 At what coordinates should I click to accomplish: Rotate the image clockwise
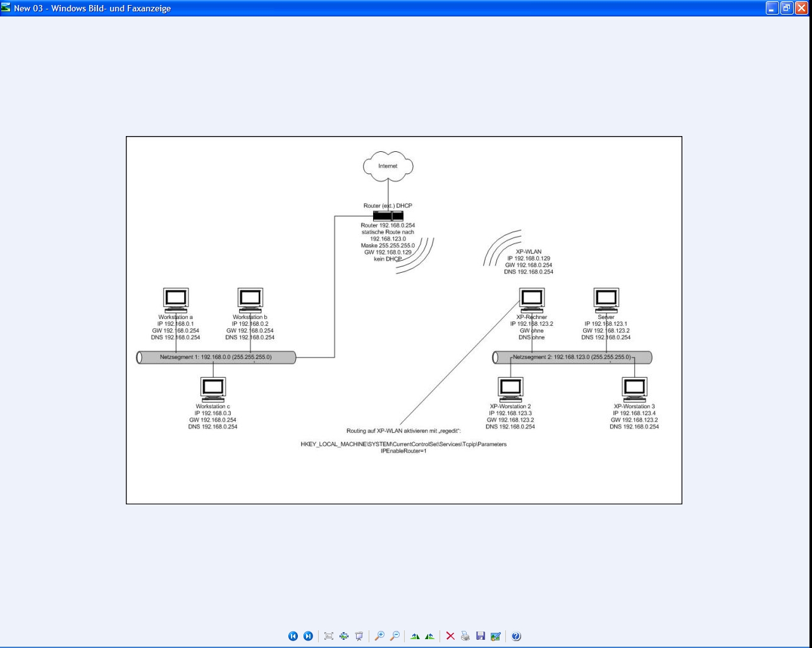pyautogui.click(x=415, y=636)
